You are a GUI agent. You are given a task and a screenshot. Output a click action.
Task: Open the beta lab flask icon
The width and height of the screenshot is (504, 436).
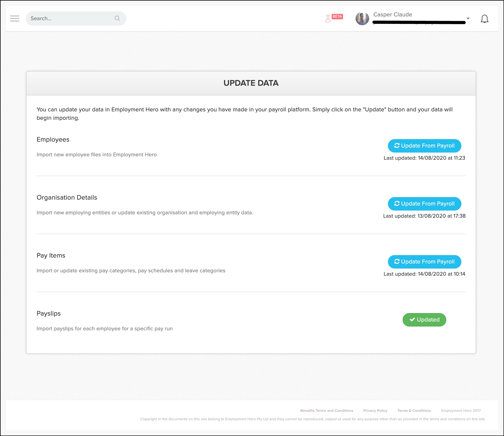(328, 18)
